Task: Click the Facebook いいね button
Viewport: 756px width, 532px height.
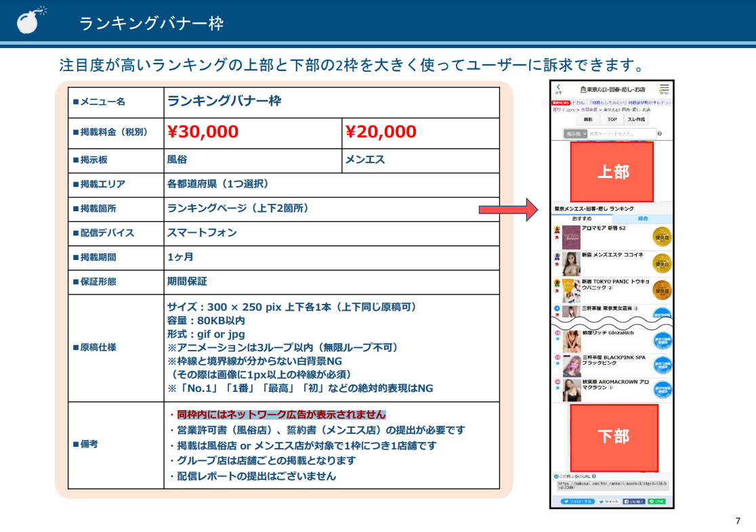Action: tap(634, 501)
